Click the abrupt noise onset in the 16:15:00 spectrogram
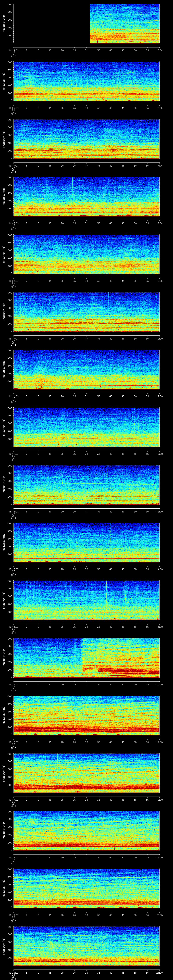 [x=82, y=654]
